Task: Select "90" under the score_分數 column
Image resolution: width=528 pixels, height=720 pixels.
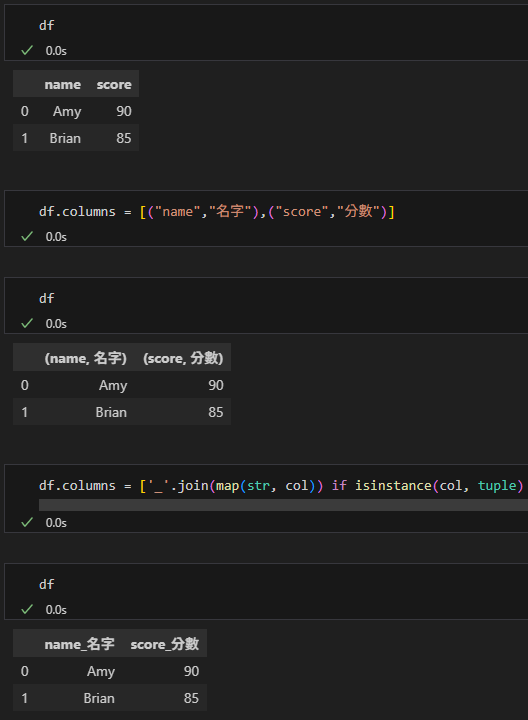Action: click(x=191, y=671)
